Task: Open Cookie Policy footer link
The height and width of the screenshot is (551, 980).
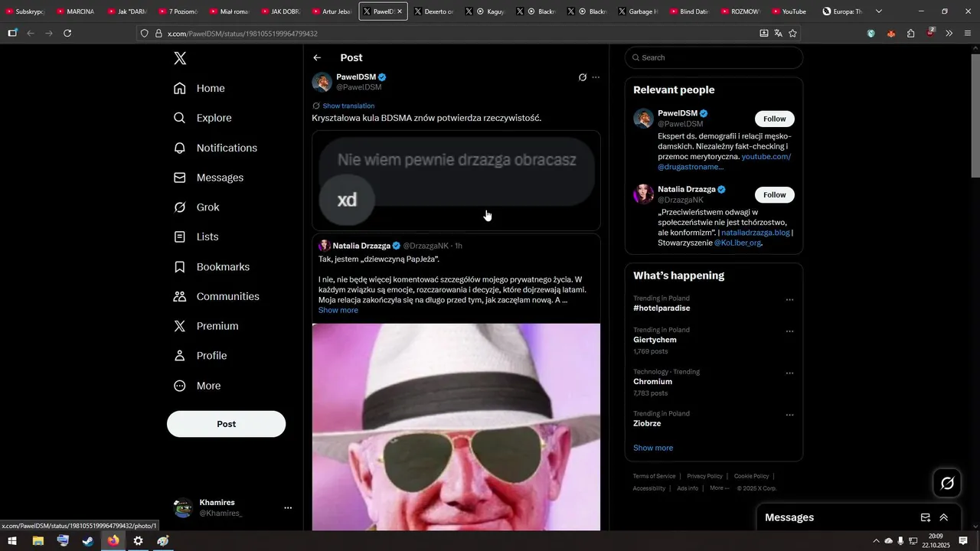Action: (751, 476)
